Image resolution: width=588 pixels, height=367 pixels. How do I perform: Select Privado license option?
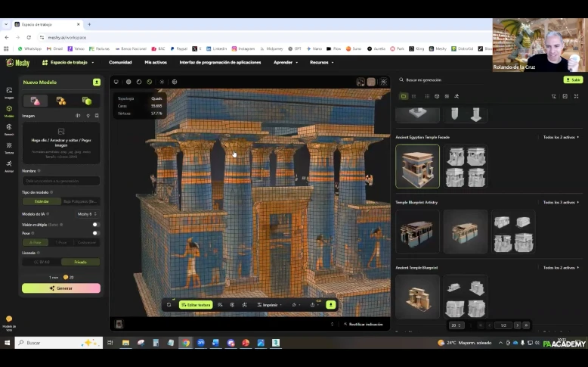(79, 262)
